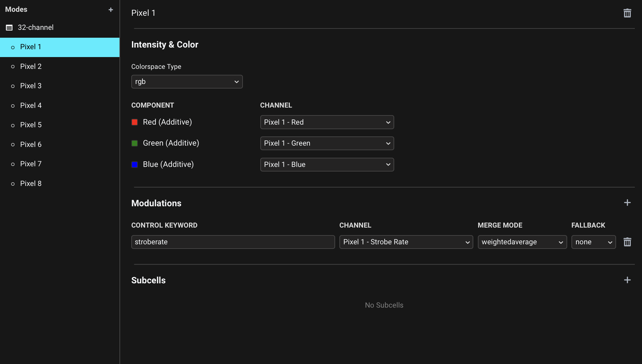The width and height of the screenshot is (642, 364).
Task: Select Pixel 5 in the sidebar
Action: (60, 125)
